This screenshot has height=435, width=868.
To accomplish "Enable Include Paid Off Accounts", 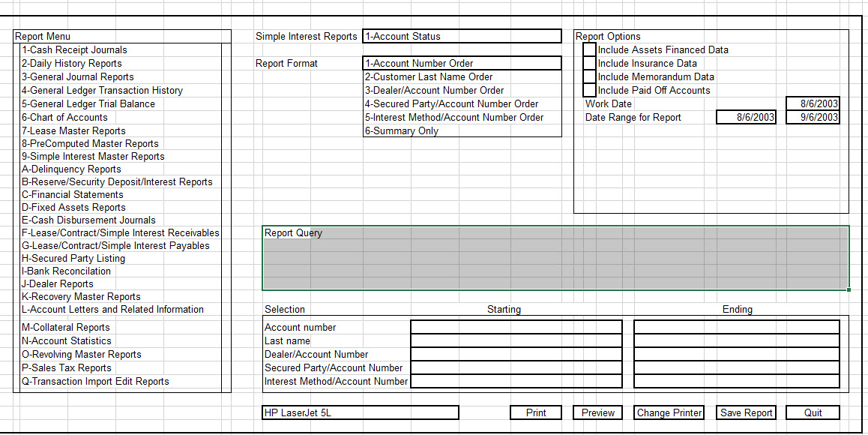I will (588, 90).
